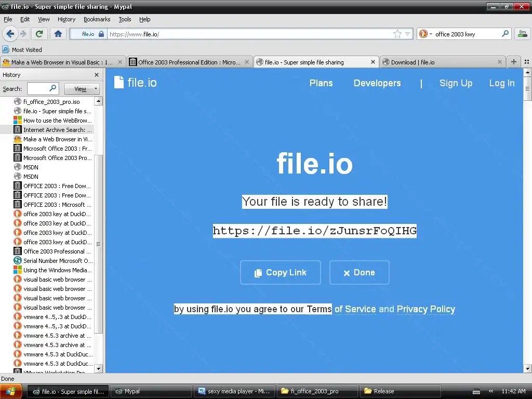Image resolution: width=532 pixels, height=399 pixels.
Task: Open the File menu
Action: (8, 19)
